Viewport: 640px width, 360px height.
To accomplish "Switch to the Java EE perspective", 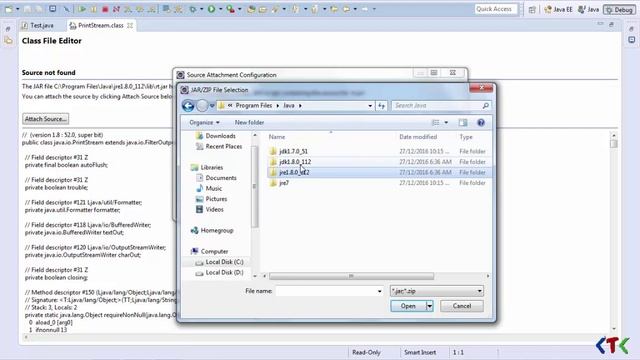I will click(x=558, y=9).
